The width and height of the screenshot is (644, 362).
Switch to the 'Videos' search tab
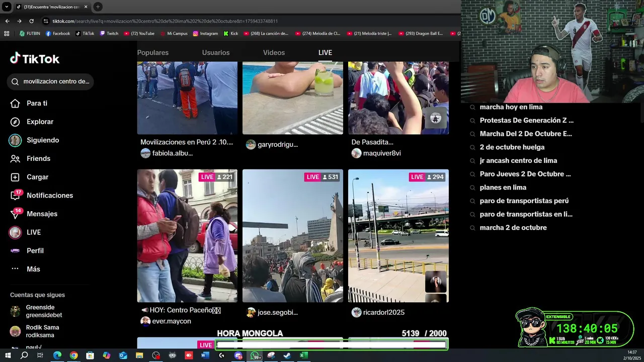coord(274,53)
